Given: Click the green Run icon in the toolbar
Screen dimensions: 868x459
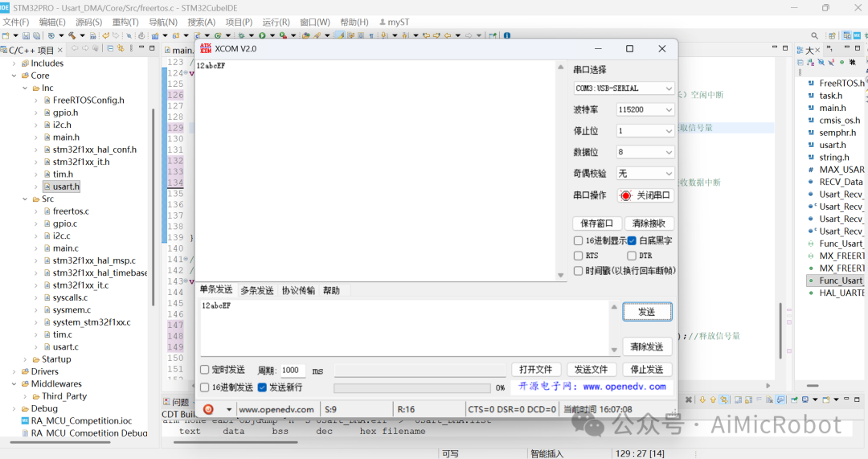Looking at the screenshot, I should tap(262, 35).
